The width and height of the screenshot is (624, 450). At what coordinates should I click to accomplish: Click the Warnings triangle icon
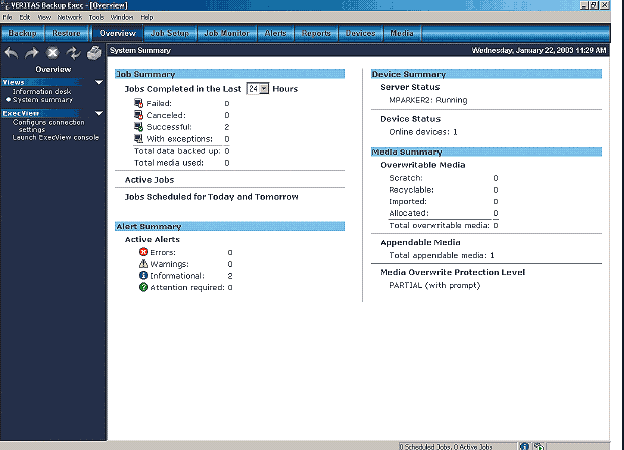(x=143, y=264)
